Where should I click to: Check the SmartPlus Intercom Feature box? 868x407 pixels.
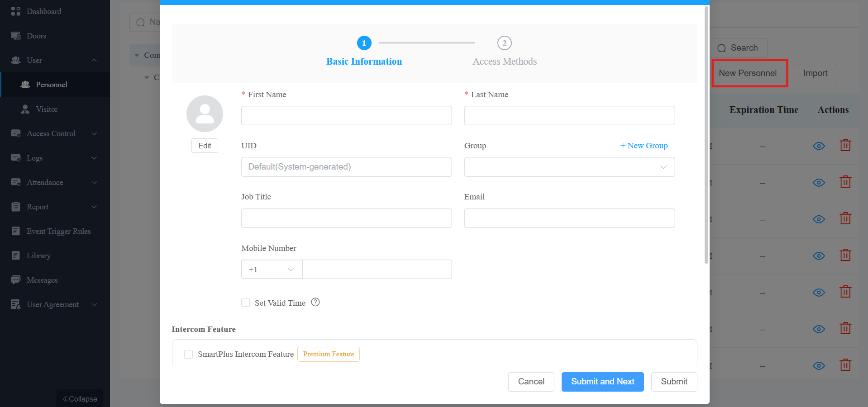189,354
